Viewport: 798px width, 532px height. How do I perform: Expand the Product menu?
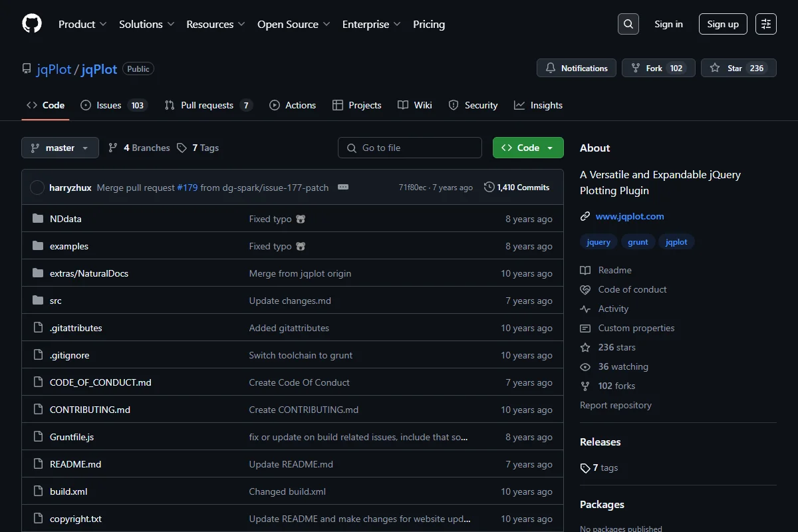point(82,24)
